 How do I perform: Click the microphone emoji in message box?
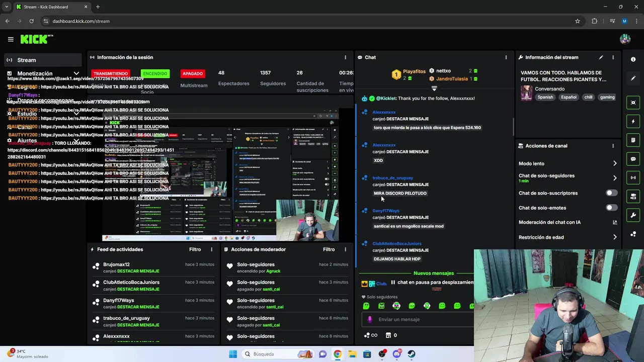(370, 319)
